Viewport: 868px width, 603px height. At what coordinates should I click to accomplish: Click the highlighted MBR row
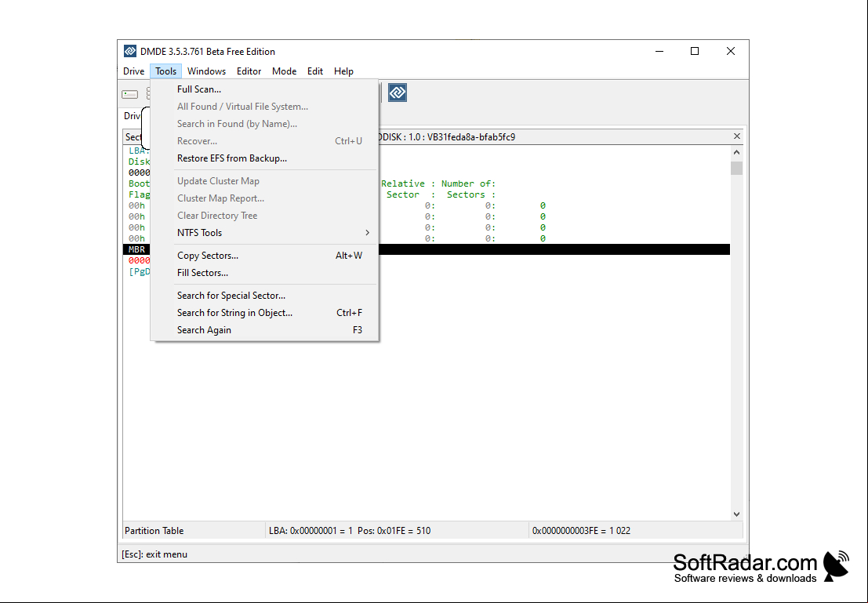pyautogui.click(x=427, y=249)
